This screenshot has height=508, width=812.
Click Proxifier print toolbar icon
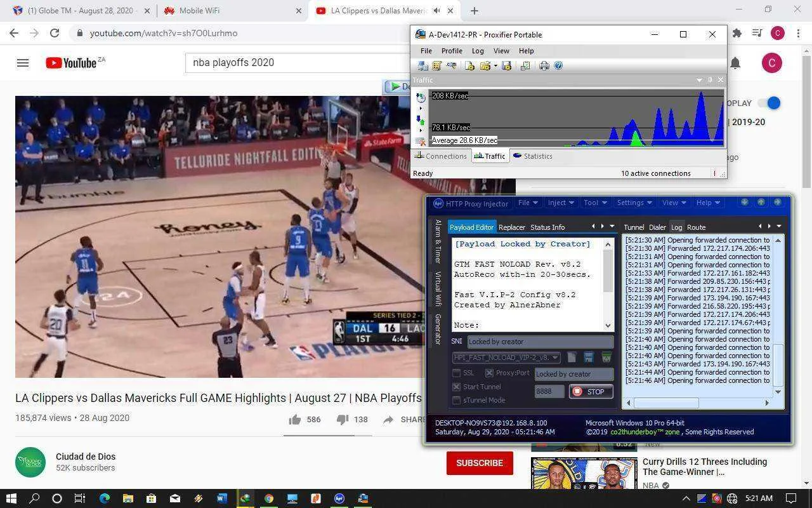click(x=544, y=65)
